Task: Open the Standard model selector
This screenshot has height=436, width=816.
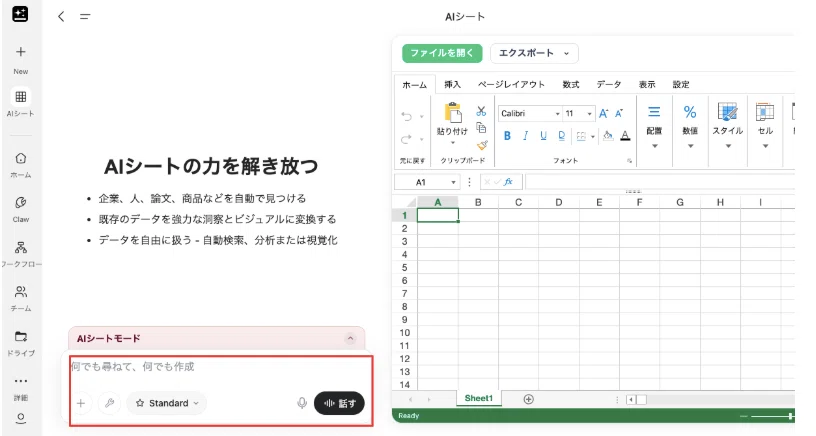Action: tap(167, 403)
